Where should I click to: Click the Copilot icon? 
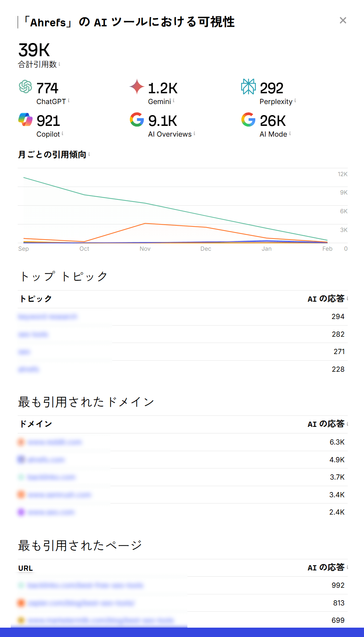point(25,120)
